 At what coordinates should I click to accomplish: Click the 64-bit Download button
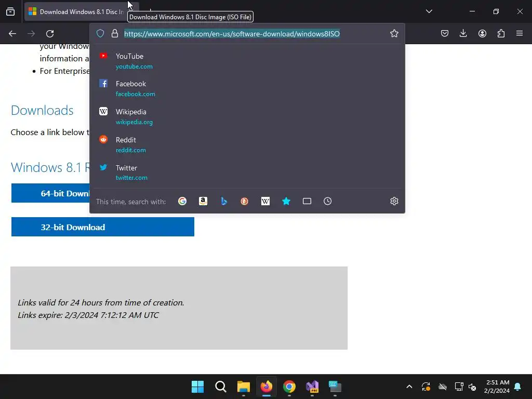click(50, 193)
